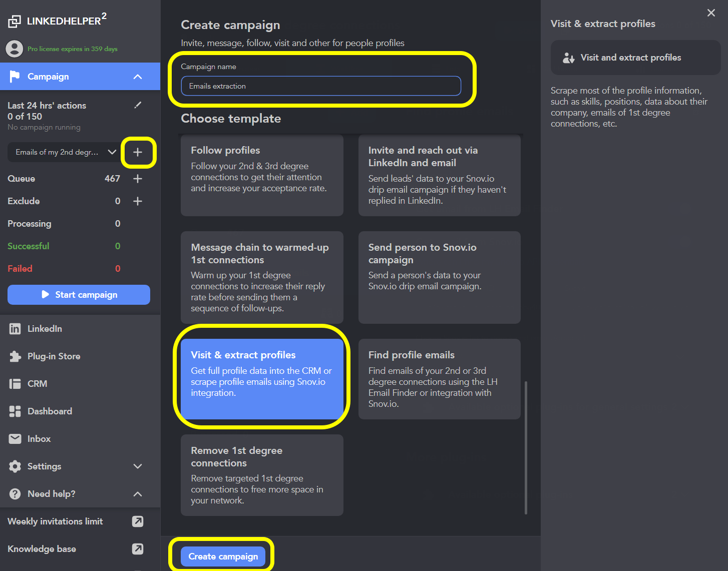Choose Message chain to warmed-up 1st connections template

click(262, 277)
